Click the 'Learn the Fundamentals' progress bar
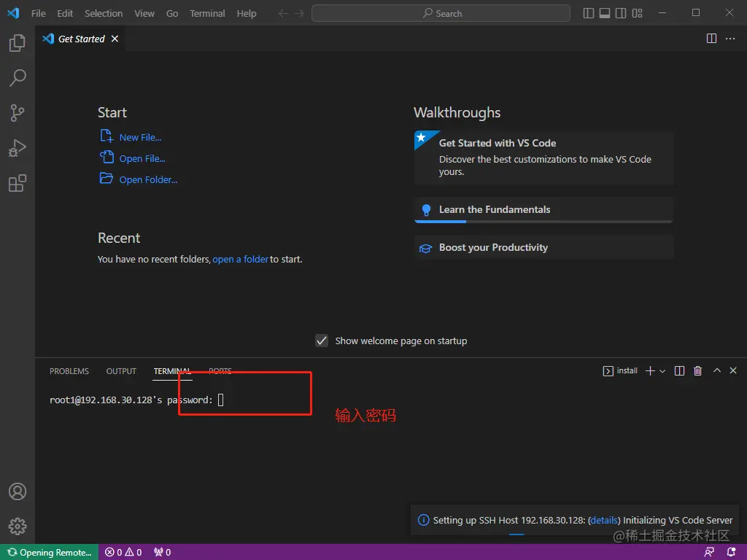The image size is (747, 560). point(543,222)
